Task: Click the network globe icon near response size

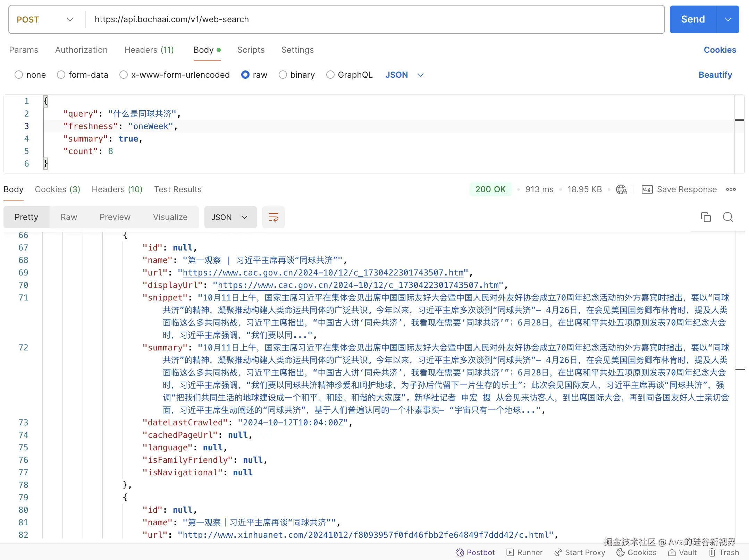Action: [x=621, y=189]
